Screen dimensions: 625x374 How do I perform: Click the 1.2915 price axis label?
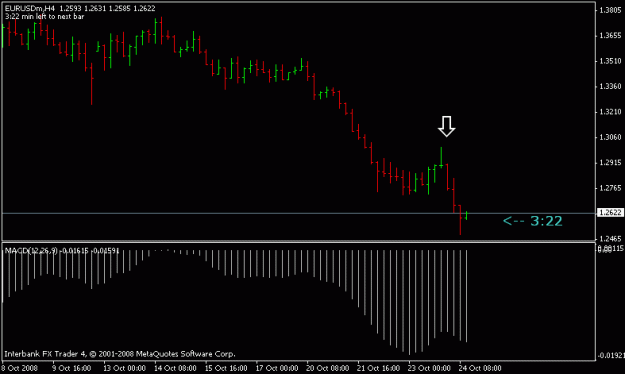[x=611, y=163]
